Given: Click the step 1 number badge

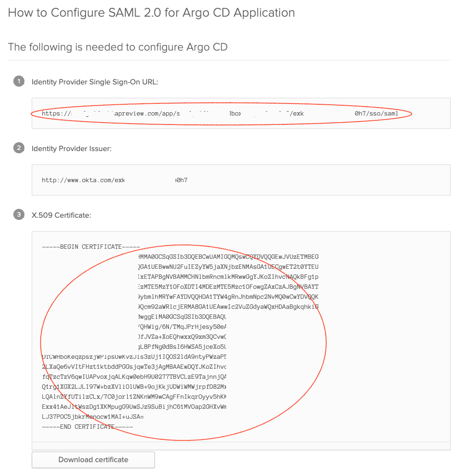Looking at the screenshot, I should (x=19, y=82).
